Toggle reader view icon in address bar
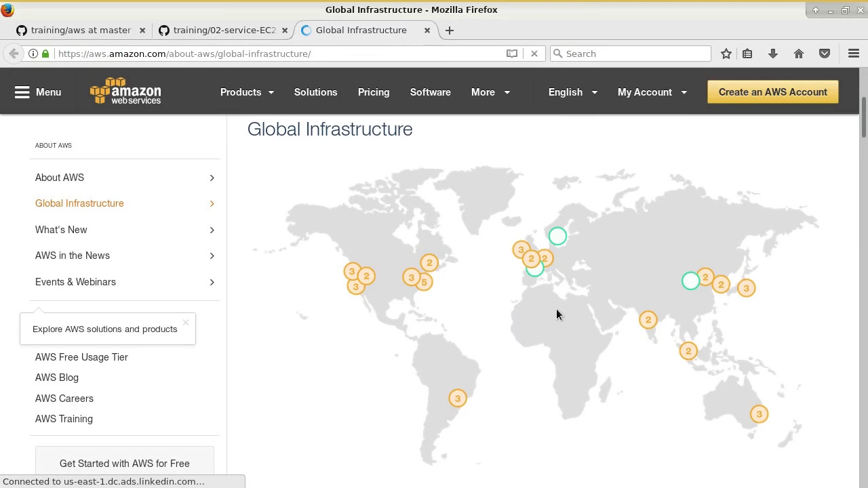Screen dimensions: 868x488 [512, 54]
